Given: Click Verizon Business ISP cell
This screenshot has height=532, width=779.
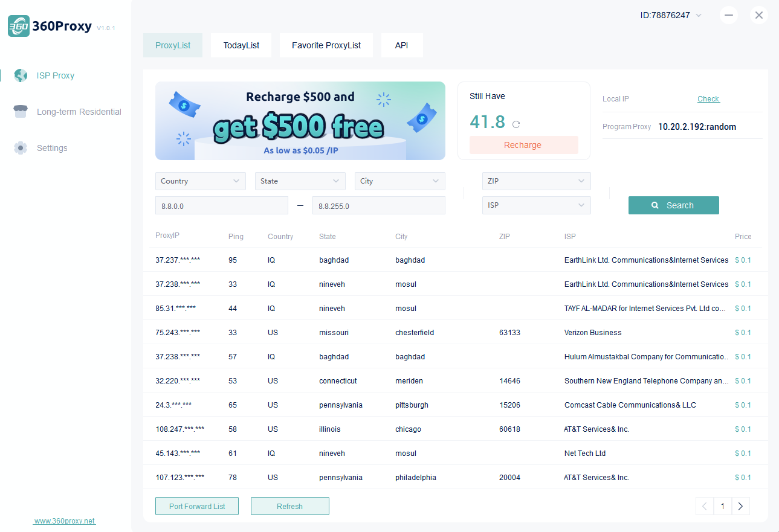Looking at the screenshot, I should (593, 333).
